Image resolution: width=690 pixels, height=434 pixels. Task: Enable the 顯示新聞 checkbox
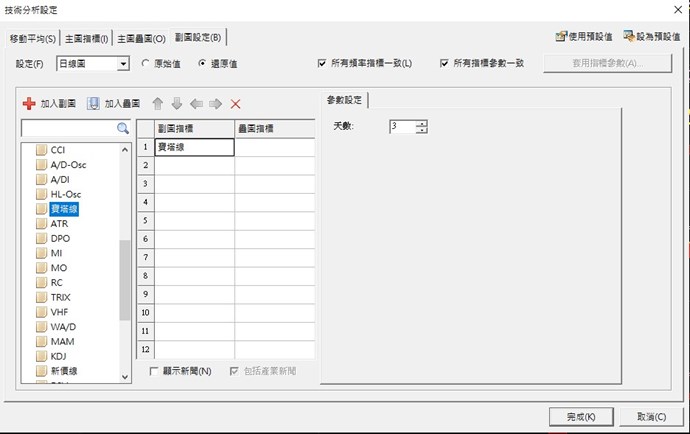pos(154,371)
